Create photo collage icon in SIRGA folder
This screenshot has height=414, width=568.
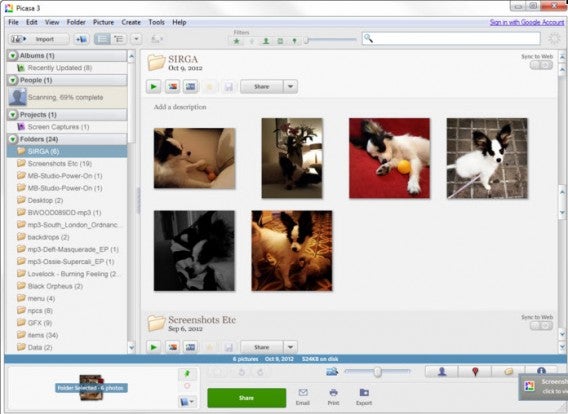point(172,87)
